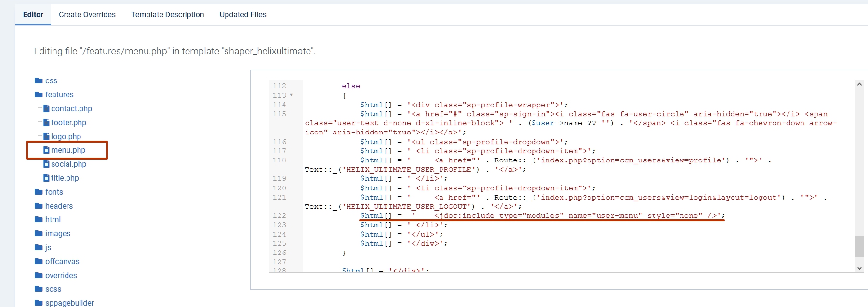Click the features folder icon
The height and width of the screenshot is (307, 868).
[x=39, y=94]
